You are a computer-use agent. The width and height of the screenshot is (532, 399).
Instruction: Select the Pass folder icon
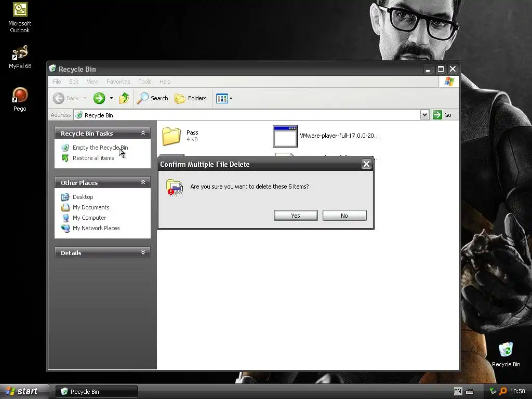tap(171, 136)
